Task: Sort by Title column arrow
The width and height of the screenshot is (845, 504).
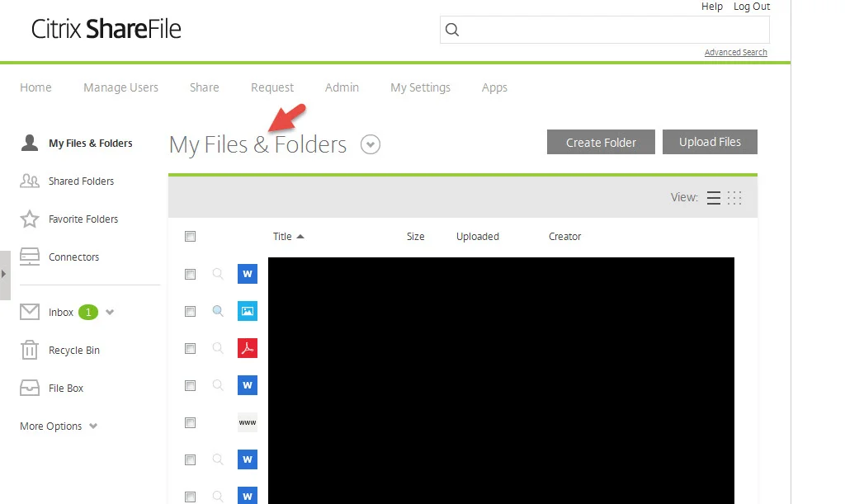Action: click(300, 237)
